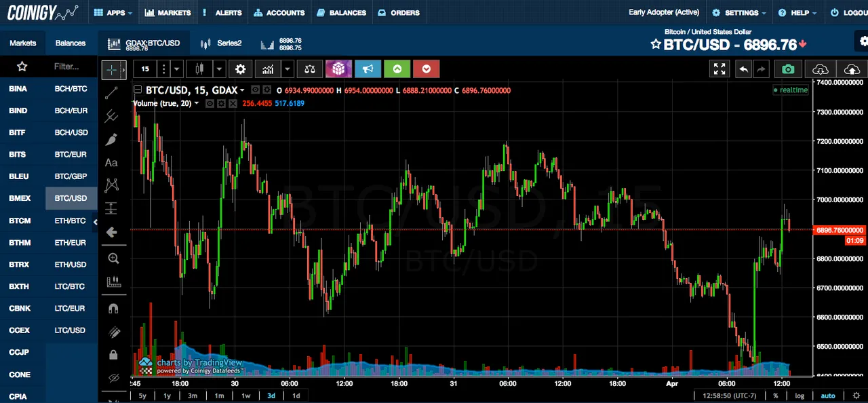Open the ALERTS menu item
This screenshot has height=403, width=868.
[x=222, y=12]
